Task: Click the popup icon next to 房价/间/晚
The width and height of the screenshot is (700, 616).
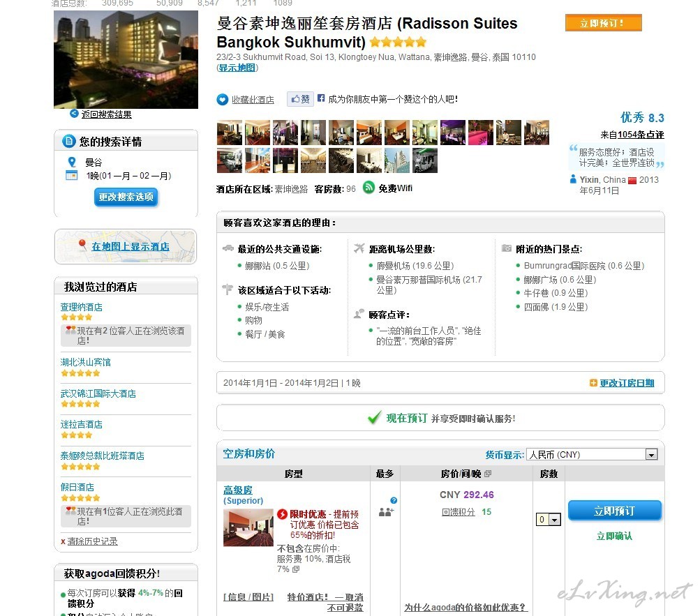Action: [x=488, y=474]
